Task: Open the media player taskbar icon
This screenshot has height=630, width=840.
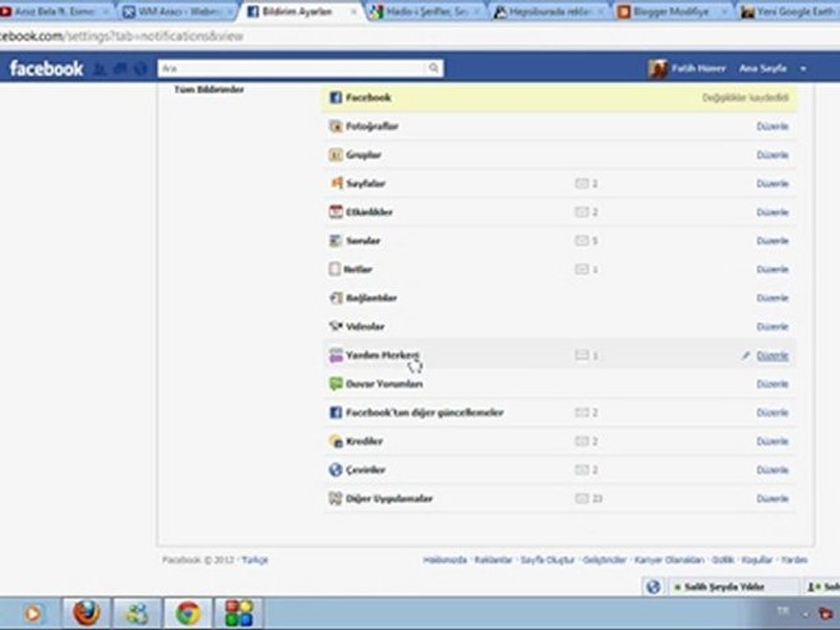Action: point(32,612)
